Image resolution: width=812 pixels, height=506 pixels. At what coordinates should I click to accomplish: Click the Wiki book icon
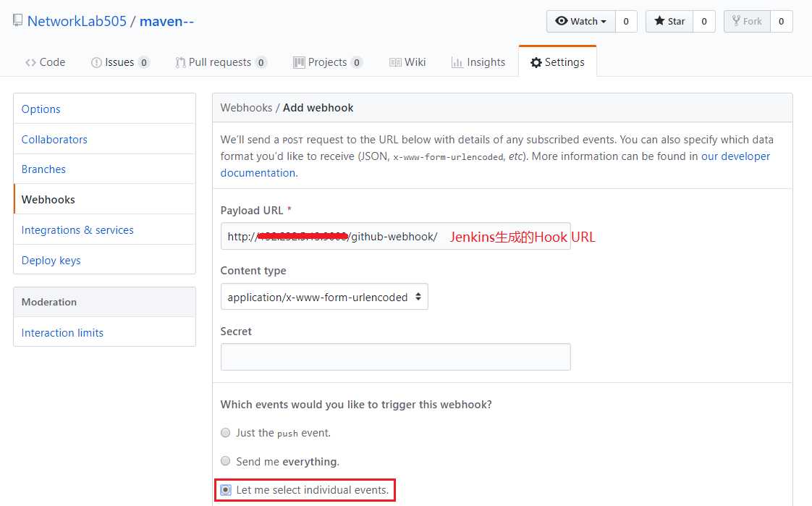coord(395,63)
